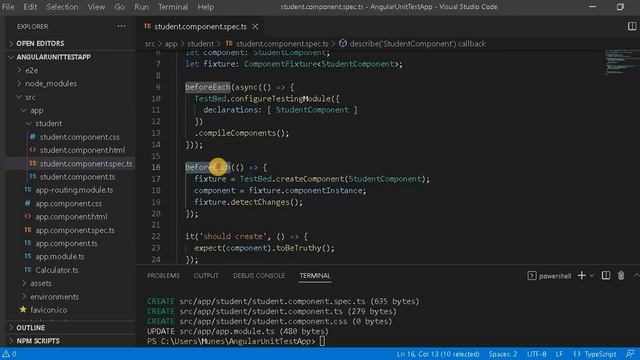Open the Terminal menu
This screenshot has width=640, height=360.
[x=173, y=7]
